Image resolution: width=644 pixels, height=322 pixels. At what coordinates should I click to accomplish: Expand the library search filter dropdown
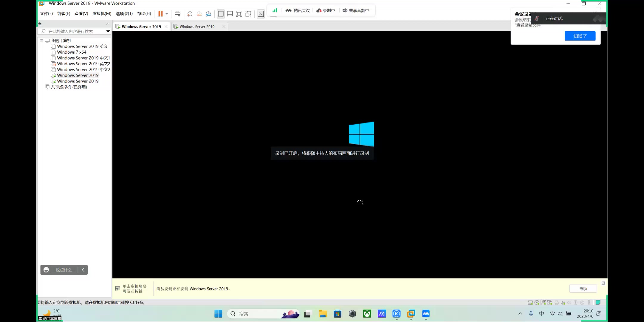(108, 31)
